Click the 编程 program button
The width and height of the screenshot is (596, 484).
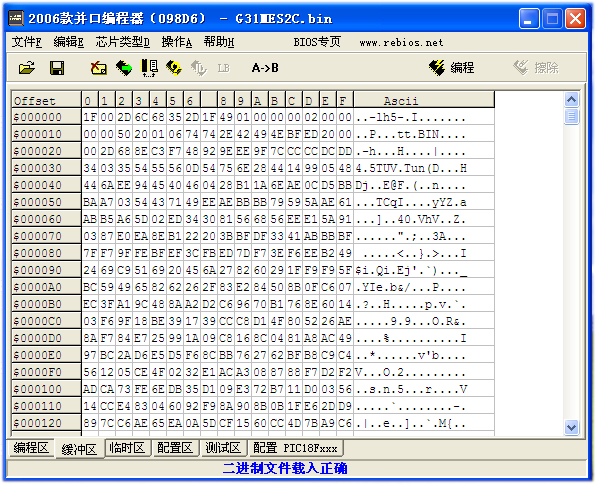pyautogui.click(x=452, y=68)
